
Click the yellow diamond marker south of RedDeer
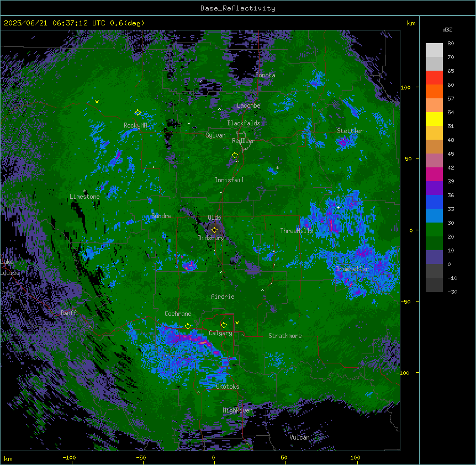click(x=235, y=155)
